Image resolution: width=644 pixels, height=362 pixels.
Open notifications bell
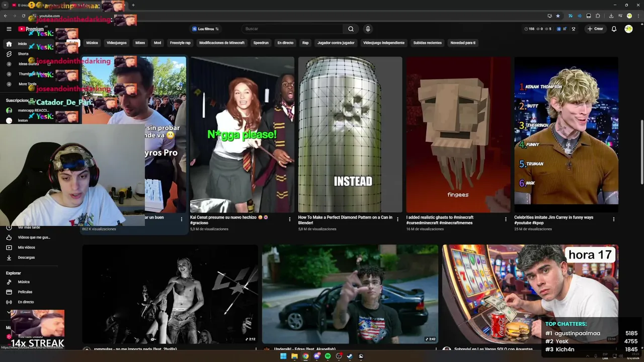[x=614, y=29]
